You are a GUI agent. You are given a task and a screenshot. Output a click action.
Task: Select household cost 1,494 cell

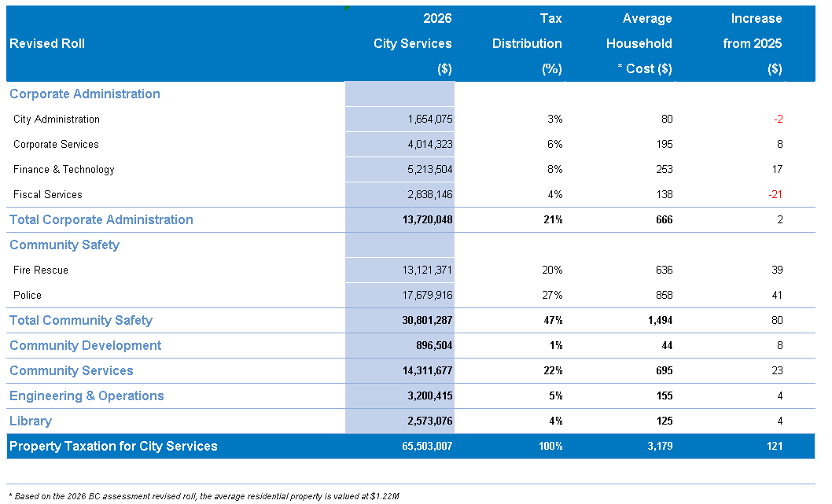pyautogui.click(x=660, y=321)
